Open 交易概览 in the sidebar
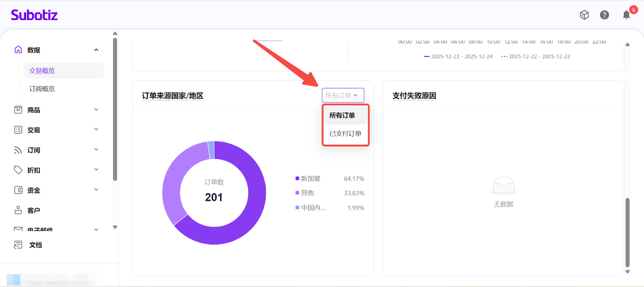Viewport: 644px width, 287px height. tap(42, 71)
